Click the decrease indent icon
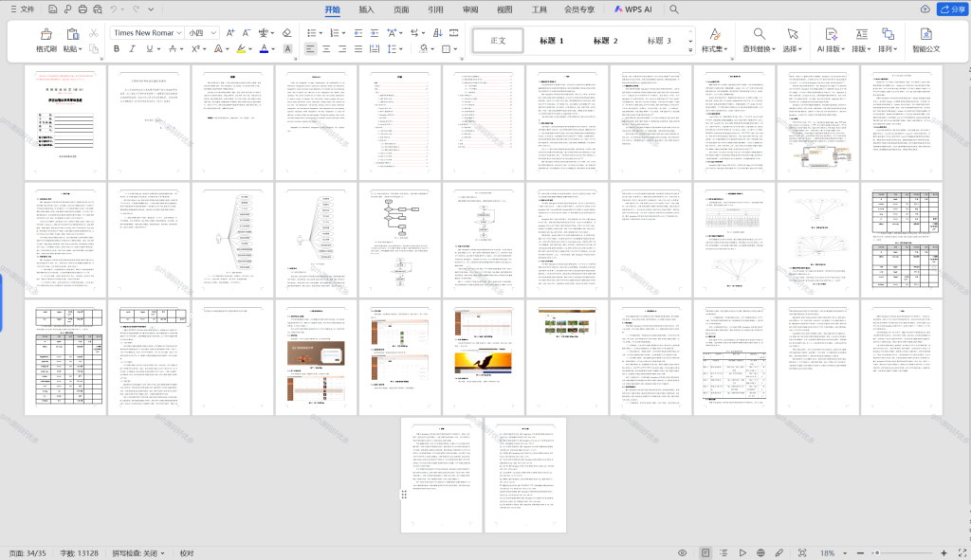The height and width of the screenshot is (560, 971). click(357, 33)
